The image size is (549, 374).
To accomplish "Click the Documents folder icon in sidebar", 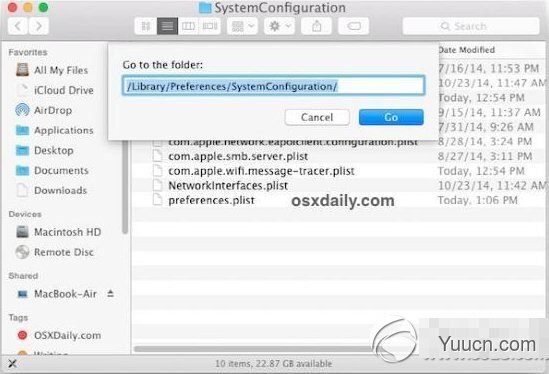I will 22,171.
